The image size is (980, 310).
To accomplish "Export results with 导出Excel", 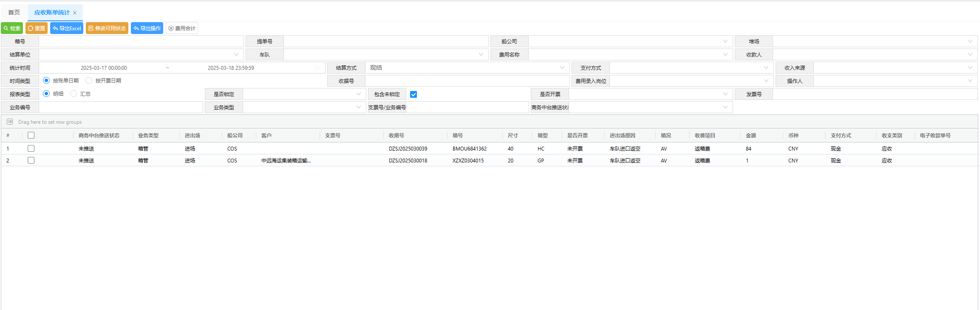I will (x=67, y=28).
